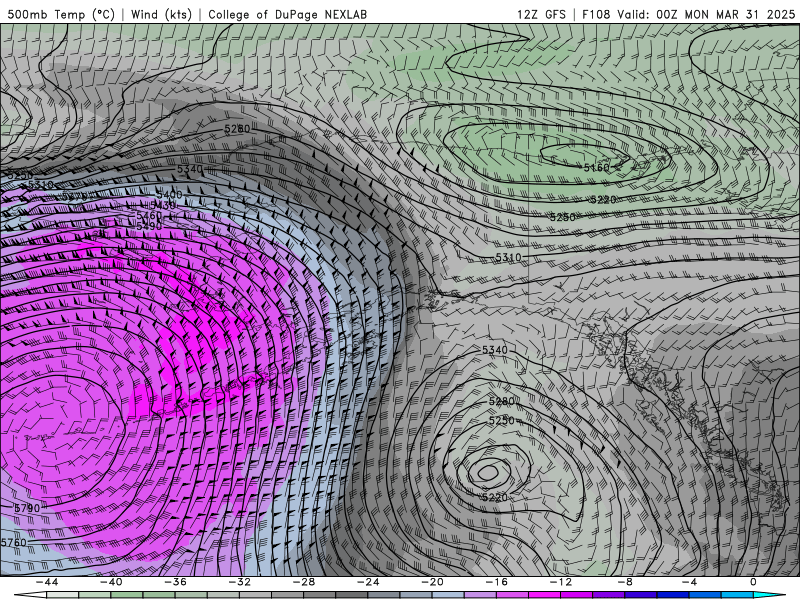
Task: Click the 5280 label in the upper-left
Action: click(237, 129)
